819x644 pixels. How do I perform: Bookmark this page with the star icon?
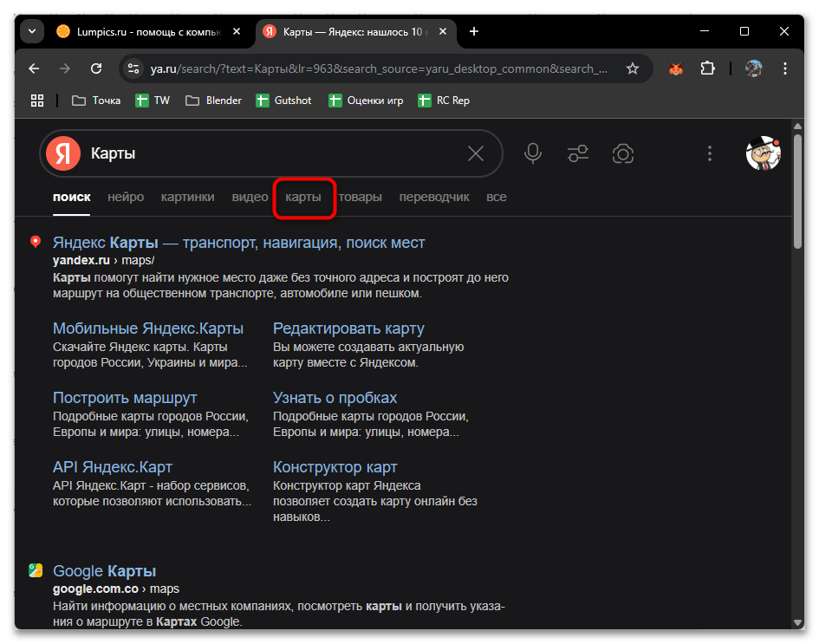pos(633,68)
